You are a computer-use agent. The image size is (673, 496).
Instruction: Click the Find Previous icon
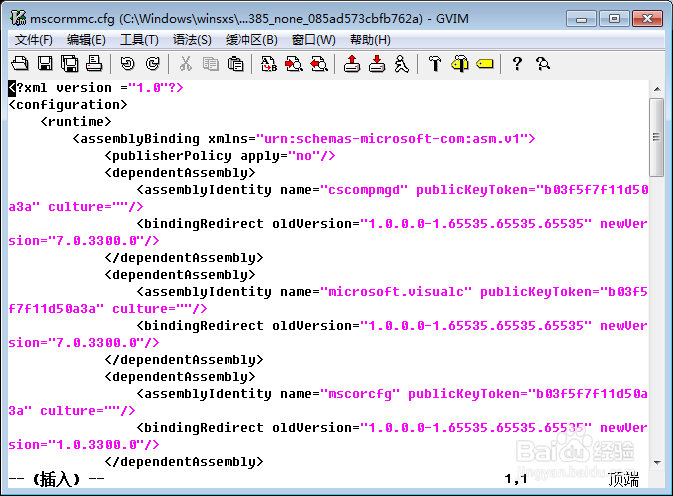(319, 64)
